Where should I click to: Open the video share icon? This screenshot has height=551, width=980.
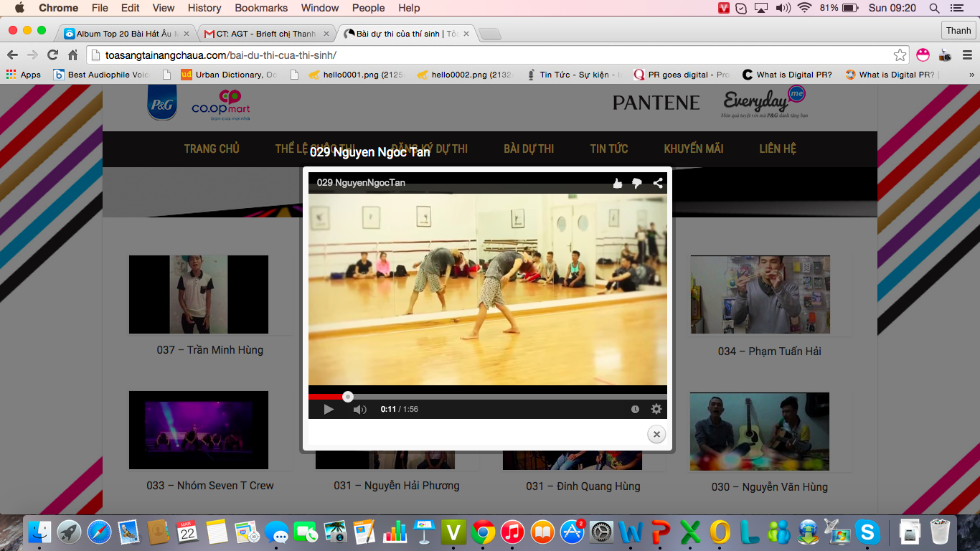point(658,183)
